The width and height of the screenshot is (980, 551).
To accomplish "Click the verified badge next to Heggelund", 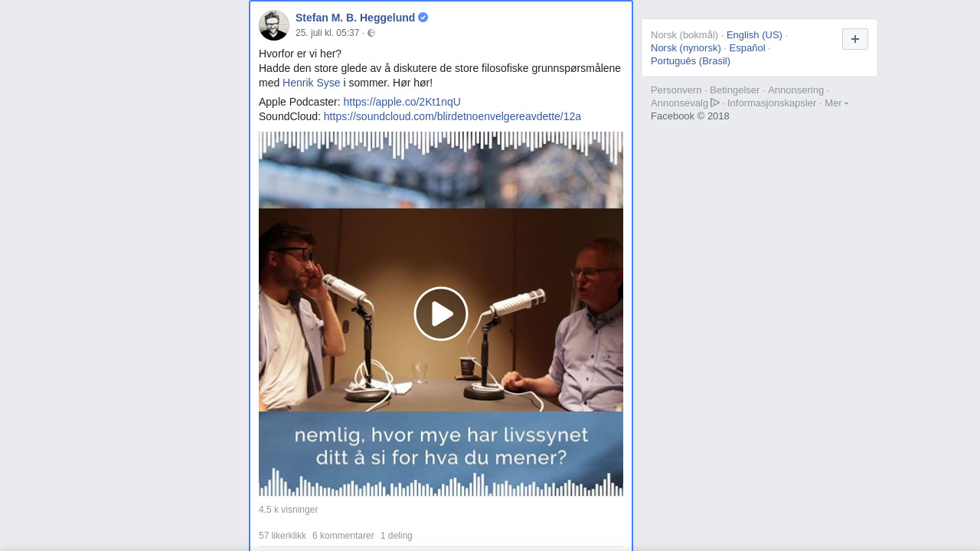I will pyautogui.click(x=423, y=18).
